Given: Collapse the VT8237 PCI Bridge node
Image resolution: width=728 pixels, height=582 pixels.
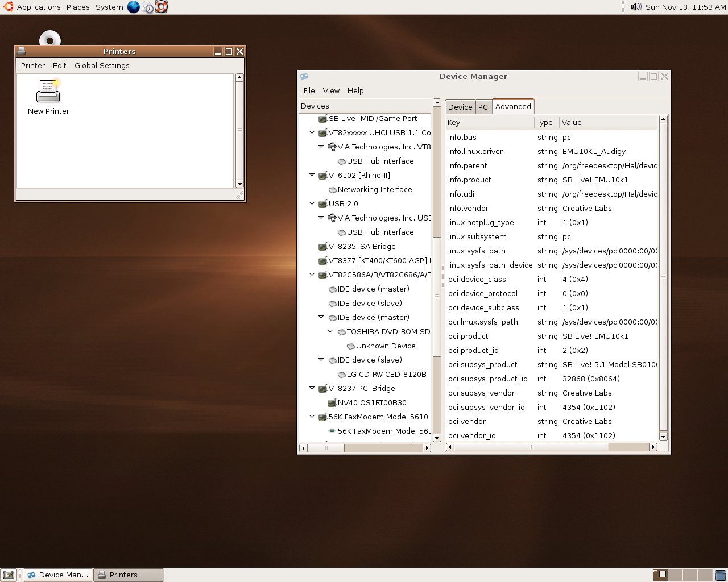Looking at the screenshot, I should pos(312,388).
